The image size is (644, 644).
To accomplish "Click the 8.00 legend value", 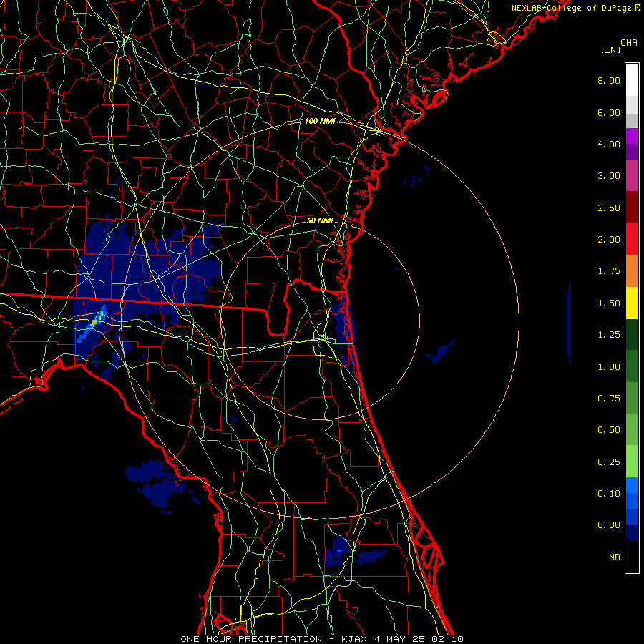I will (x=609, y=80).
